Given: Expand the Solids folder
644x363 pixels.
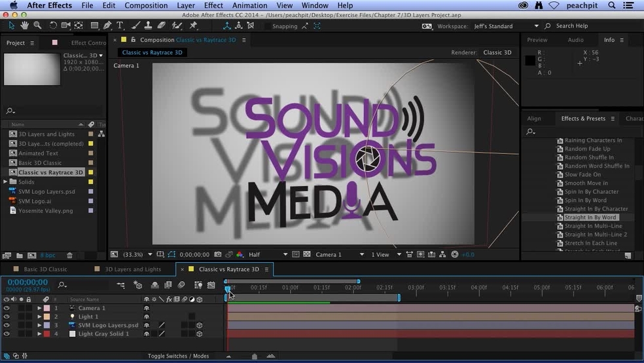Looking at the screenshot, I should pyautogui.click(x=5, y=181).
